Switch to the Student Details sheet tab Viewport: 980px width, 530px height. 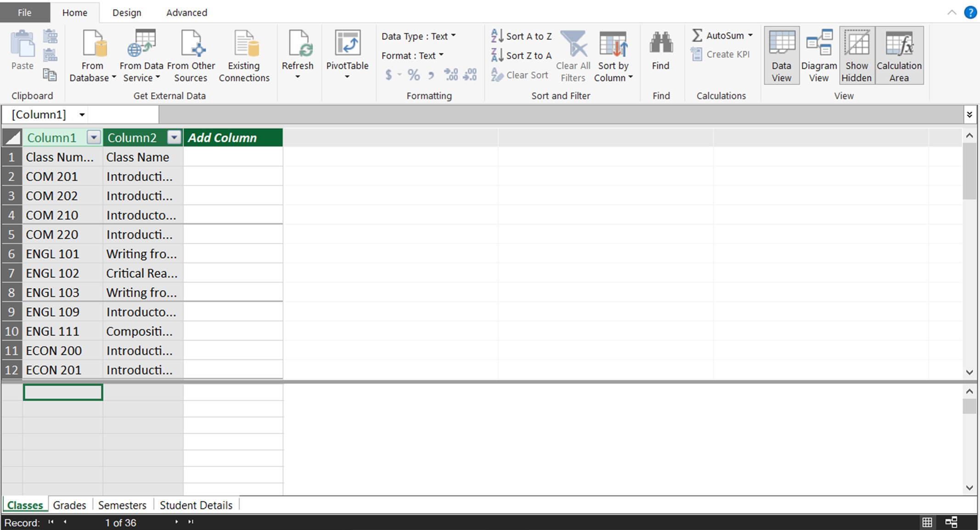[196, 505]
